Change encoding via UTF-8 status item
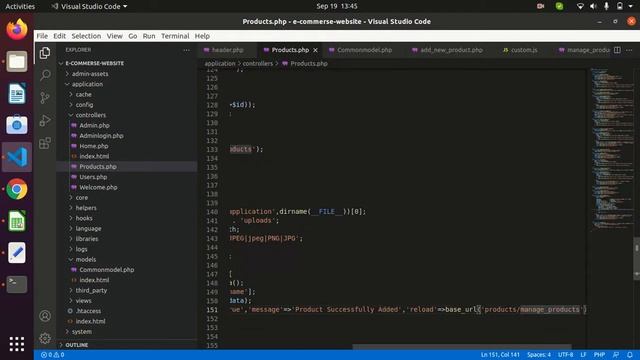 (565, 355)
